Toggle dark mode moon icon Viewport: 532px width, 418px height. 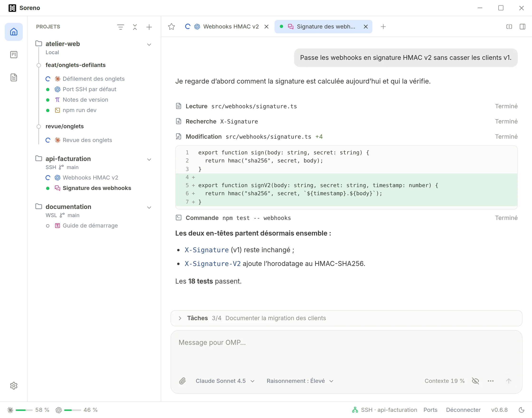pyautogui.click(x=522, y=410)
